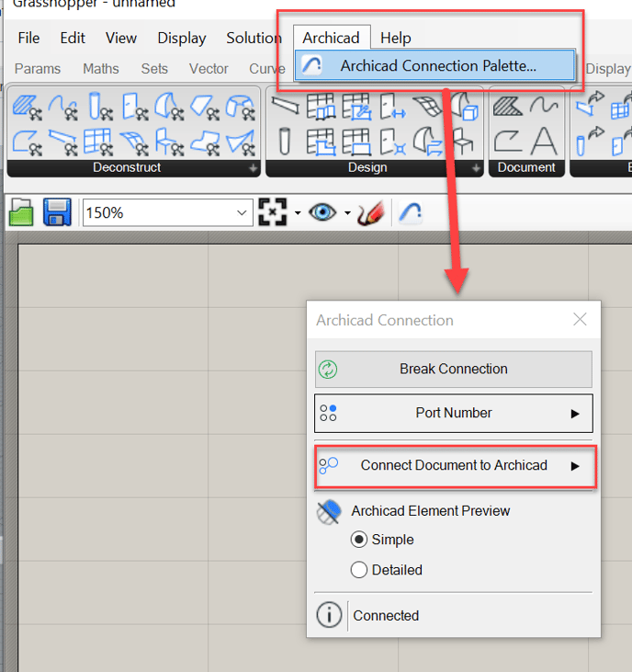632x672 pixels.
Task: Click the Break Connection button
Action: pyautogui.click(x=454, y=370)
